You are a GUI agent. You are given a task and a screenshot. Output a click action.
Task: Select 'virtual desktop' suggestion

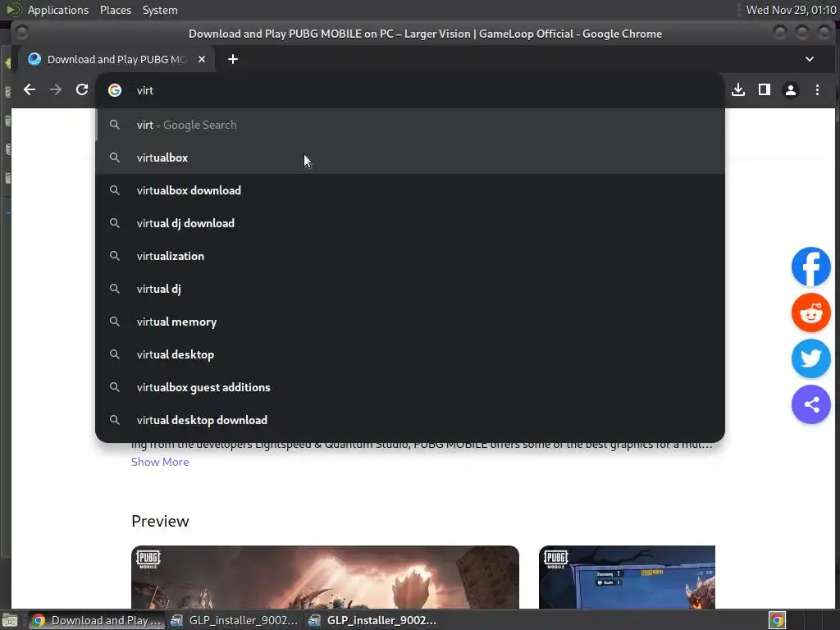point(410,354)
